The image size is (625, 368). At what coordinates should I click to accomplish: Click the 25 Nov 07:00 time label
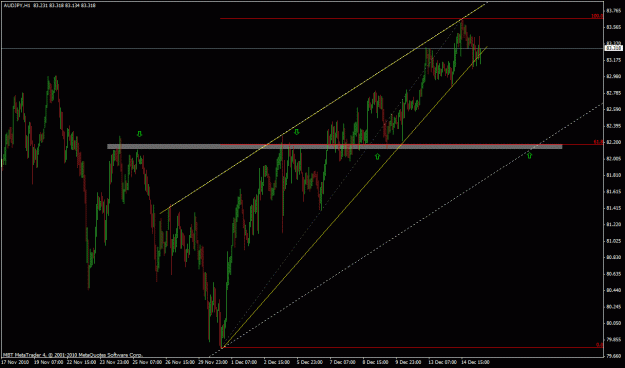[x=147, y=362]
